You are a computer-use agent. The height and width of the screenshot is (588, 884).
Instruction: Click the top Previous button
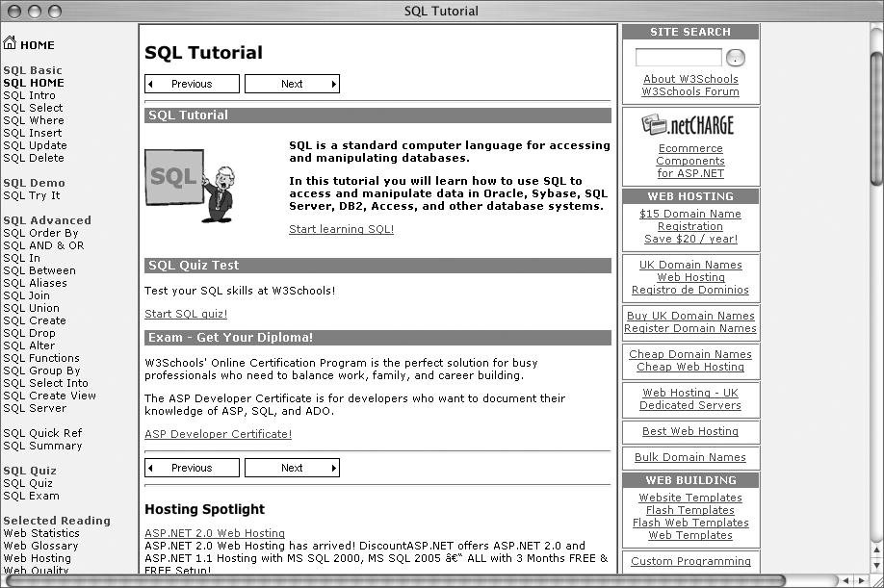(192, 84)
